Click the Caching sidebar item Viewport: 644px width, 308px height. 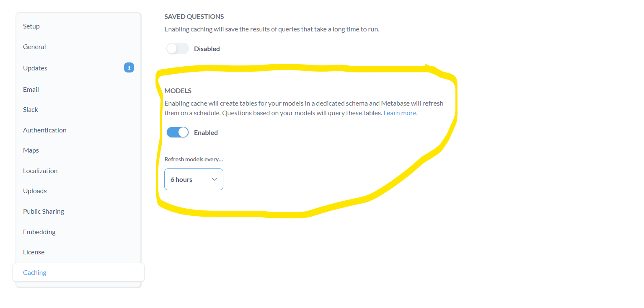tap(78, 272)
